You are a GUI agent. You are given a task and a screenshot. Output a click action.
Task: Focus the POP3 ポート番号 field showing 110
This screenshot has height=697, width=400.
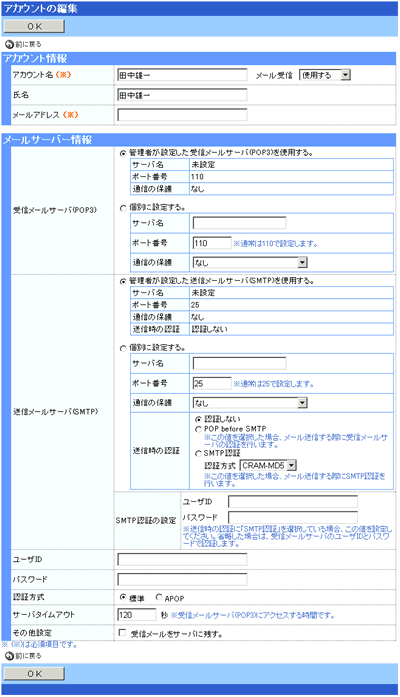212,243
